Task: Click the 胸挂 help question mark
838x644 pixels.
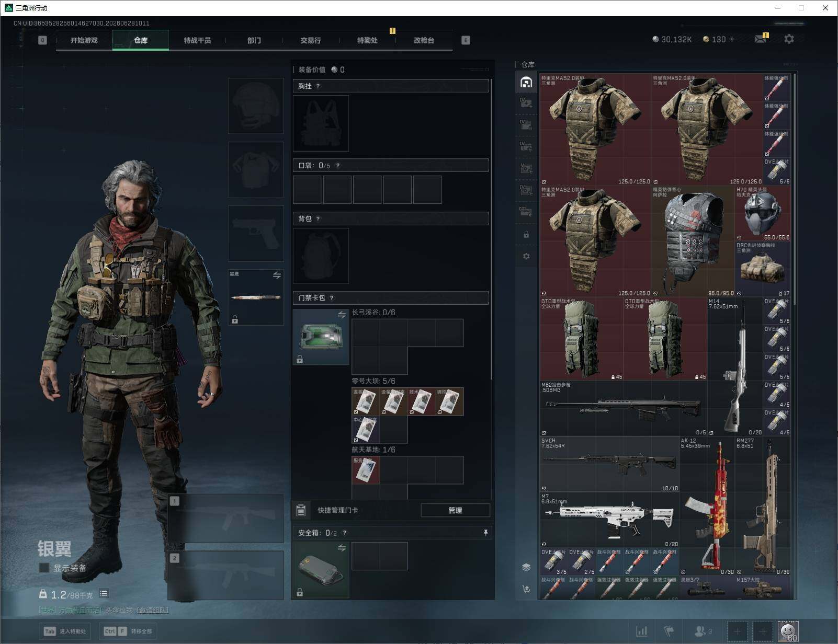Action: 318,86
